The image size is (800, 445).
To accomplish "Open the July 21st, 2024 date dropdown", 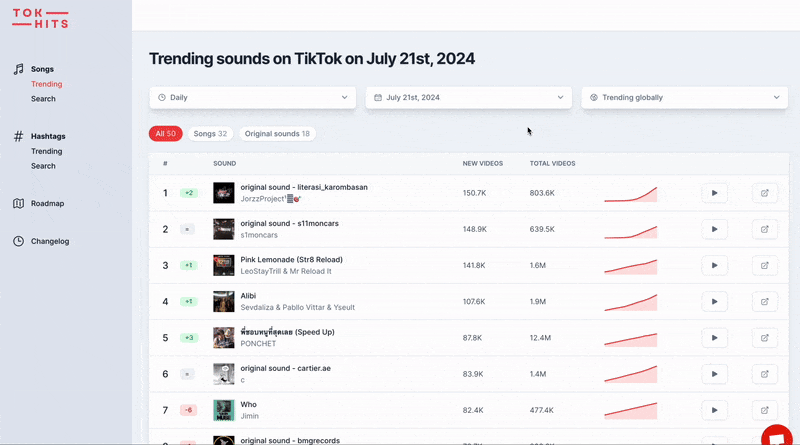I will pos(469,98).
